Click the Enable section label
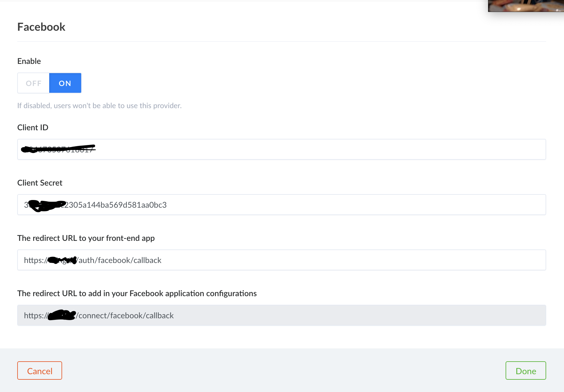The height and width of the screenshot is (392, 564). pyautogui.click(x=29, y=61)
